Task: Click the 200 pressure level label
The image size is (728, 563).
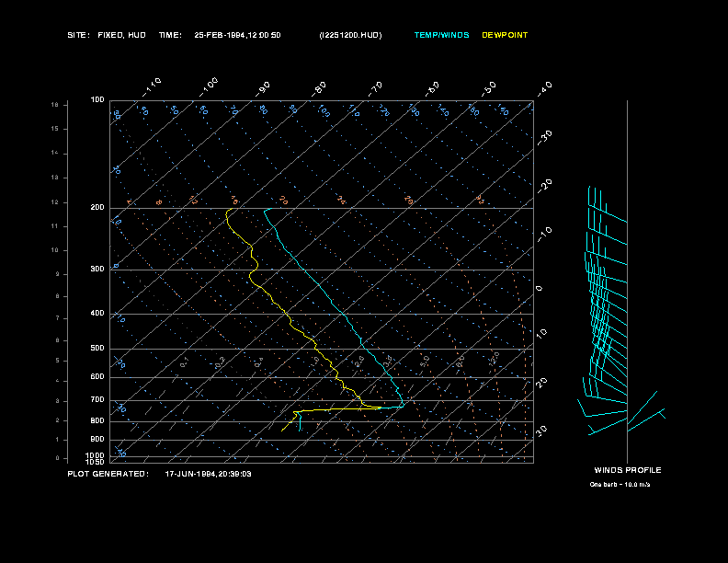Action: coord(97,208)
